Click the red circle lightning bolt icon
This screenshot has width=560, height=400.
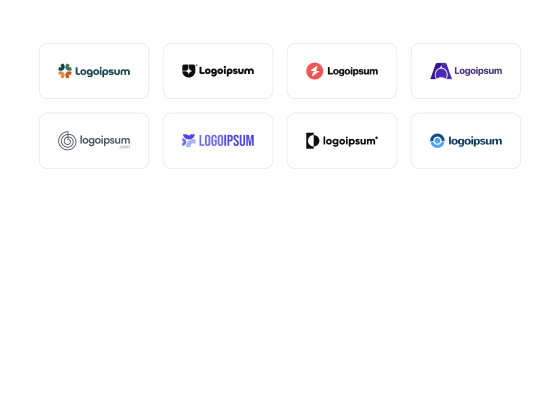point(314,71)
